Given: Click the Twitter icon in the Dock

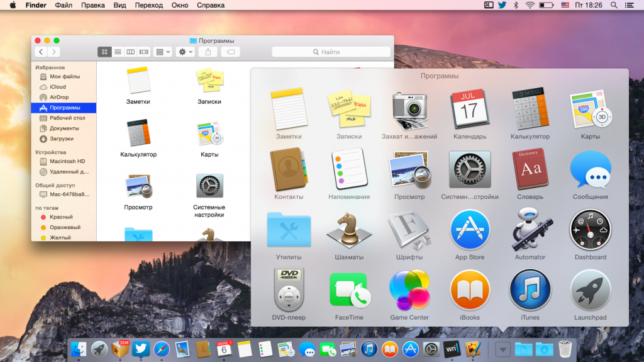Looking at the screenshot, I should (x=140, y=349).
